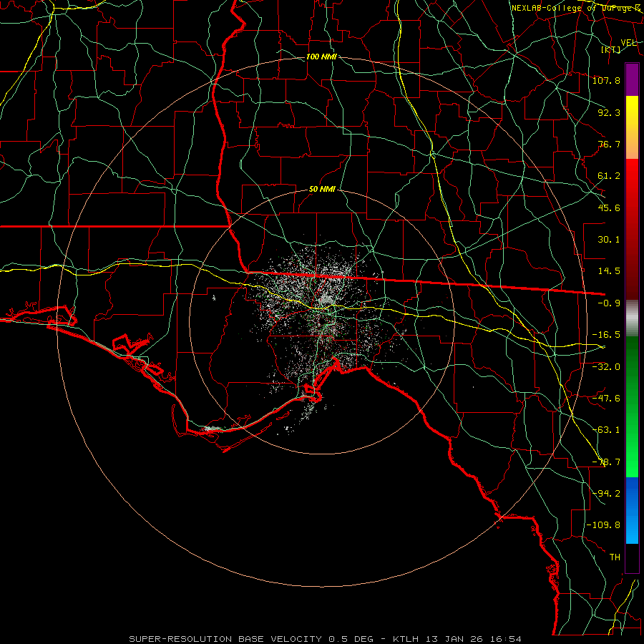Click the 50 NMI range ring label
Screen dimensions: 644x644
322,189
